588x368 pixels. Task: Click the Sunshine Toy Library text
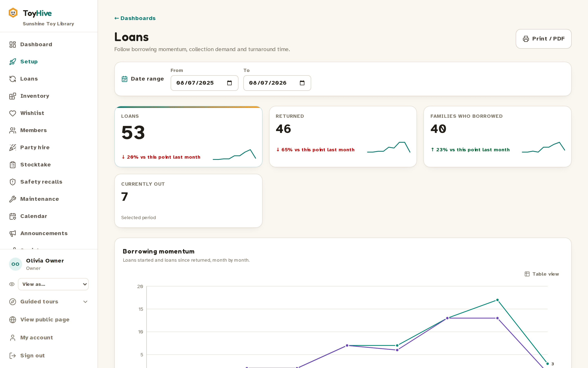coord(48,24)
